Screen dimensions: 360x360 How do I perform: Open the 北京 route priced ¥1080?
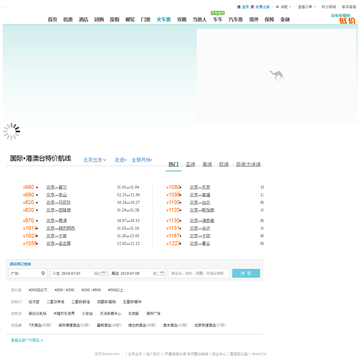pos(200,187)
